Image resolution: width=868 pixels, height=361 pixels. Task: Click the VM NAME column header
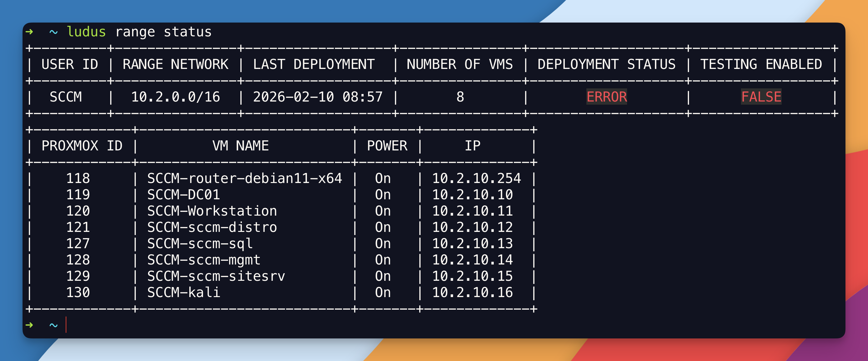tap(240, 146)
